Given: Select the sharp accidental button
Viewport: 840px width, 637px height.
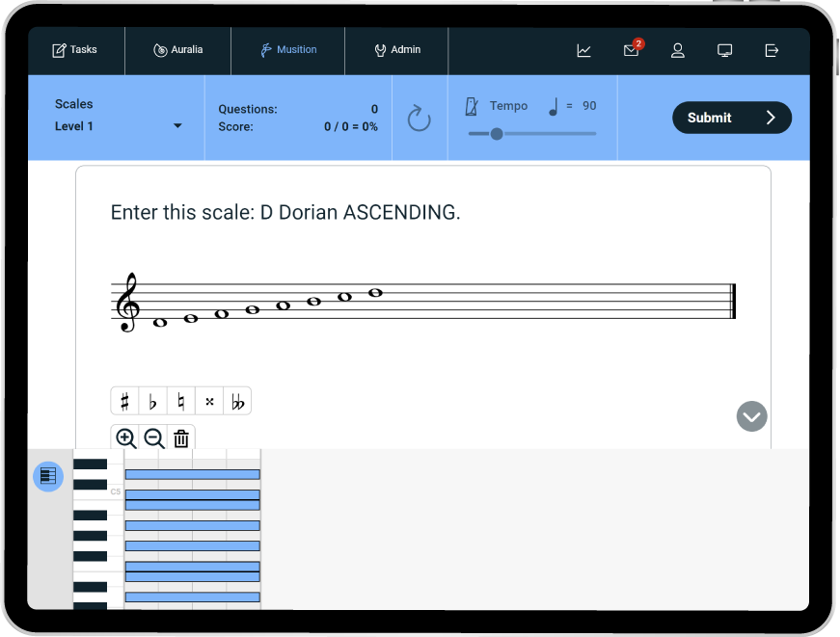Looking at the screenshot, I should coord(124,401).
